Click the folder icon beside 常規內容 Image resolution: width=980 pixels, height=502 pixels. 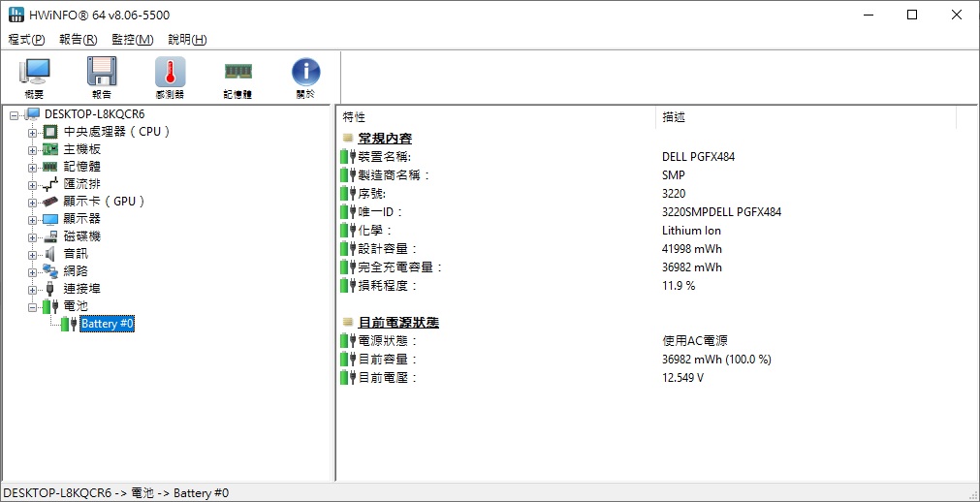point(348,139)
